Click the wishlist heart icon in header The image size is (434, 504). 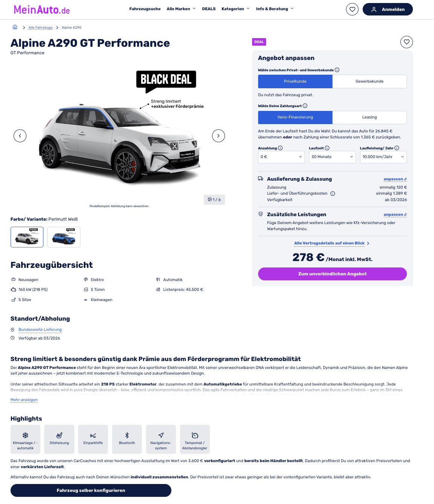click(352, 9)
